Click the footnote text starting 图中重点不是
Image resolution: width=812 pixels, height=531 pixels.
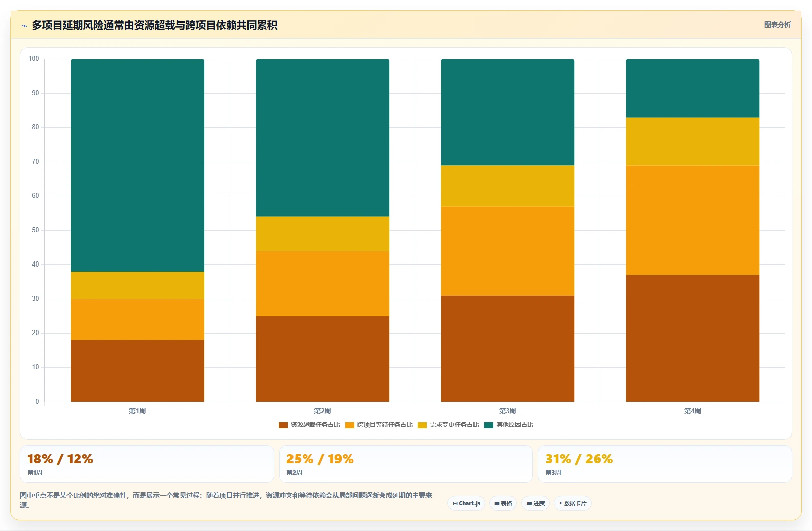click(226, 500)
